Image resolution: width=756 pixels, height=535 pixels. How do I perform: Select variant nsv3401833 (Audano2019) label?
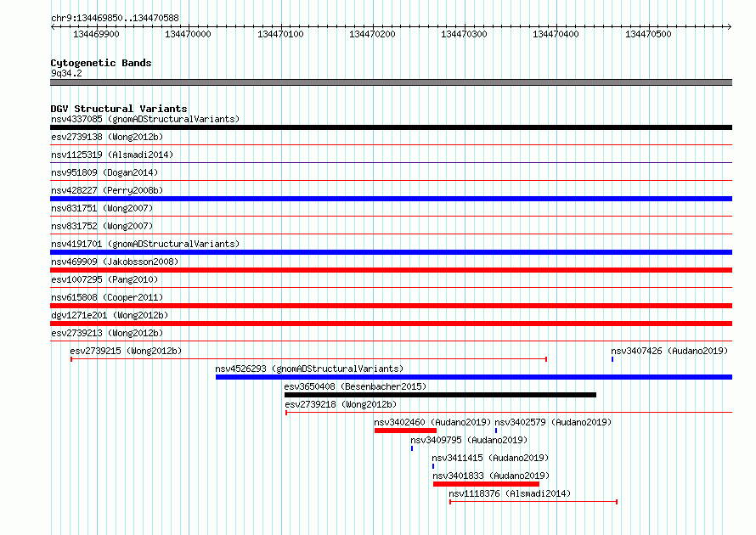point(491,476)
